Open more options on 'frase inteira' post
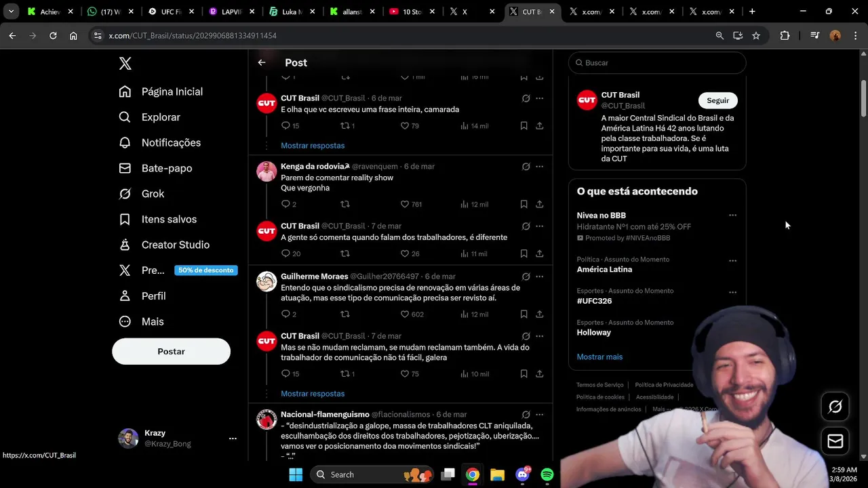 pyautogui.click(x=540, y=98)
